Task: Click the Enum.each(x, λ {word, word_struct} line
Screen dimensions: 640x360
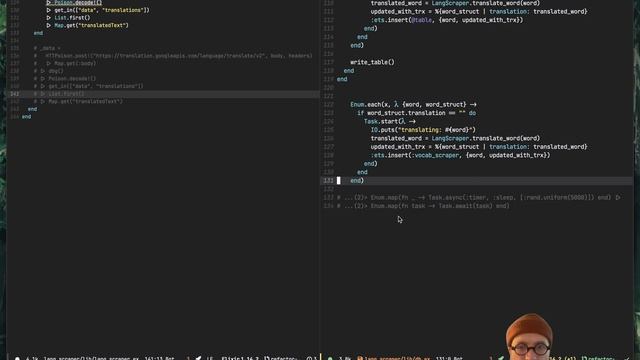Action: pos(413,104)
